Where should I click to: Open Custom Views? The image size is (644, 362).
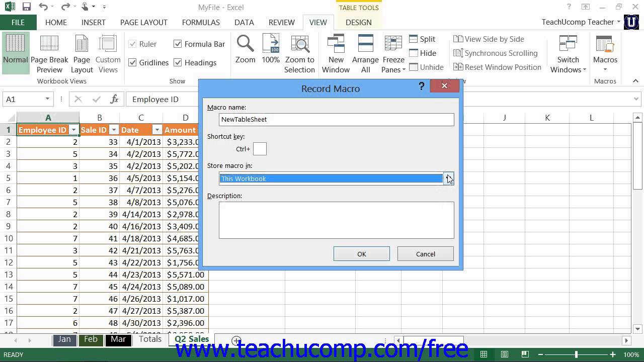(x=108, y=54)
